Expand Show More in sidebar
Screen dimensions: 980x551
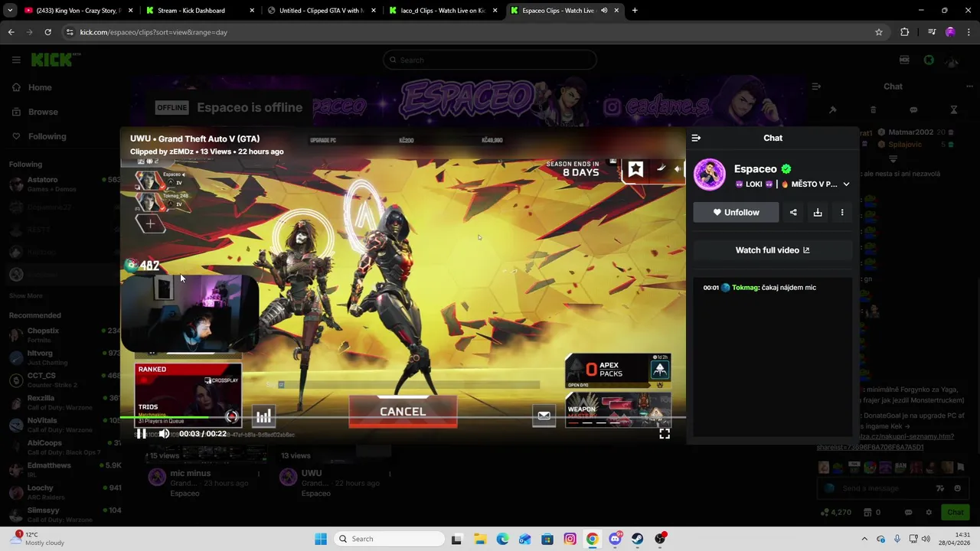coord(26,295)
